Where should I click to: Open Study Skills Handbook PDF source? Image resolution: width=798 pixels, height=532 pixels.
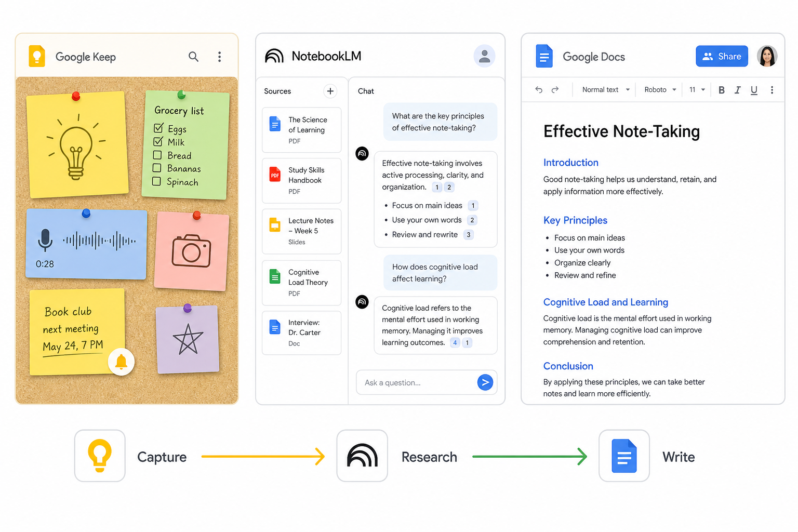pyautogui.click(x=302, y=180)
